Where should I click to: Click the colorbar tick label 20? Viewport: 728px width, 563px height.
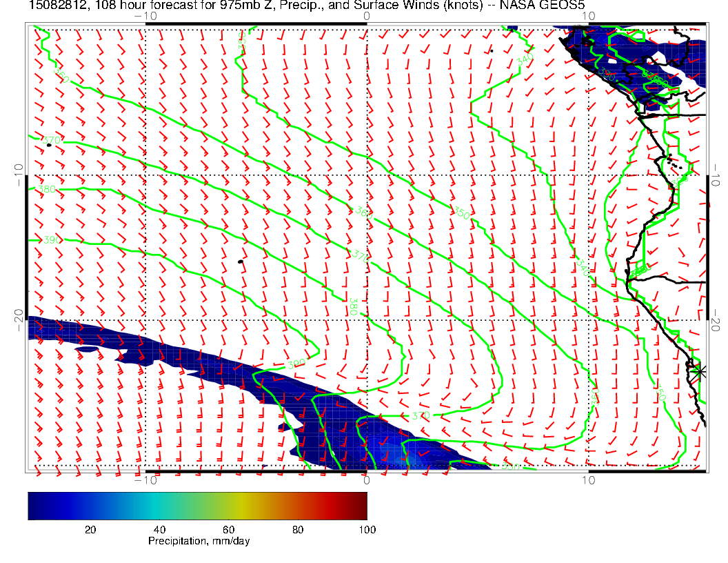[90, 529]
